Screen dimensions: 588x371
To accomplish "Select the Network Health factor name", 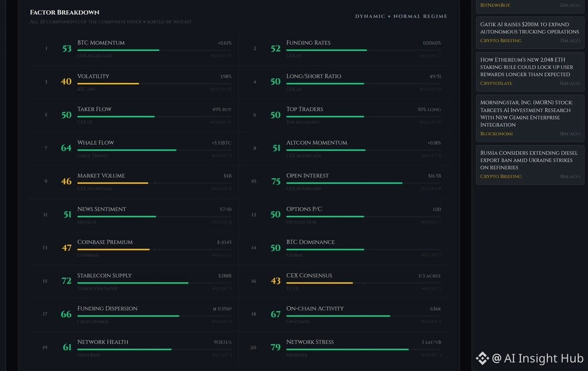I will [103, 342].
